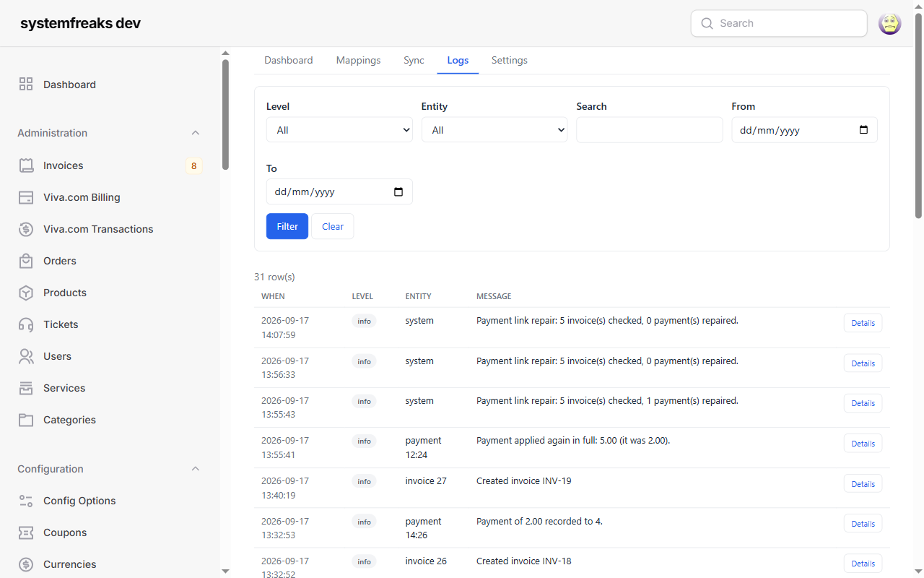924x578 pixels.
Task: Click the Invoices icon in sidebar
Action: pos(26,165)
